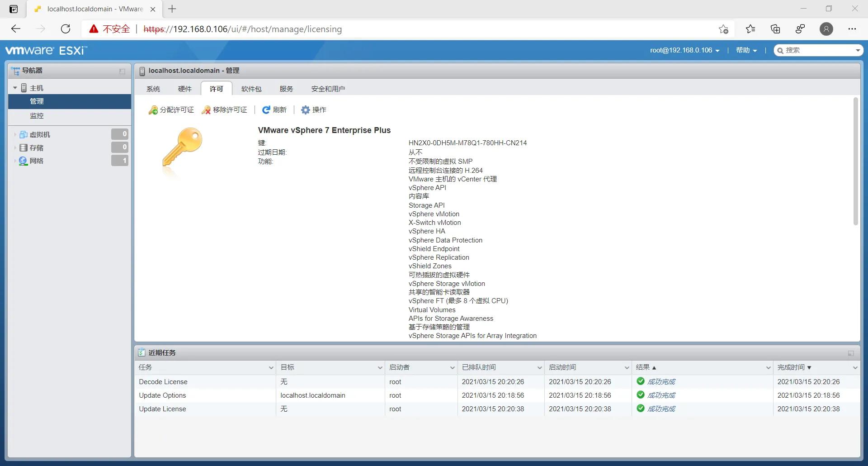The width and height of the screenshot is (868, 466).
Task: Click the 成功完成 result link for Update License
Action: pos(661,409)
